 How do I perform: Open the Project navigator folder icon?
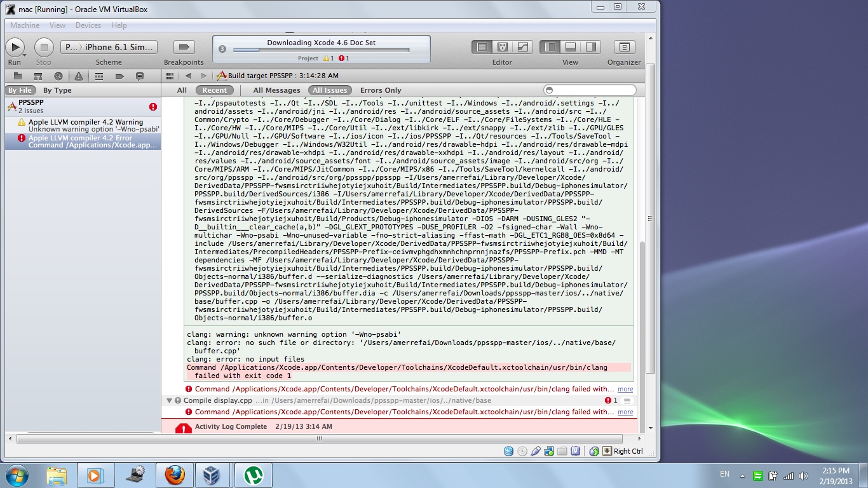coord(17,76)
